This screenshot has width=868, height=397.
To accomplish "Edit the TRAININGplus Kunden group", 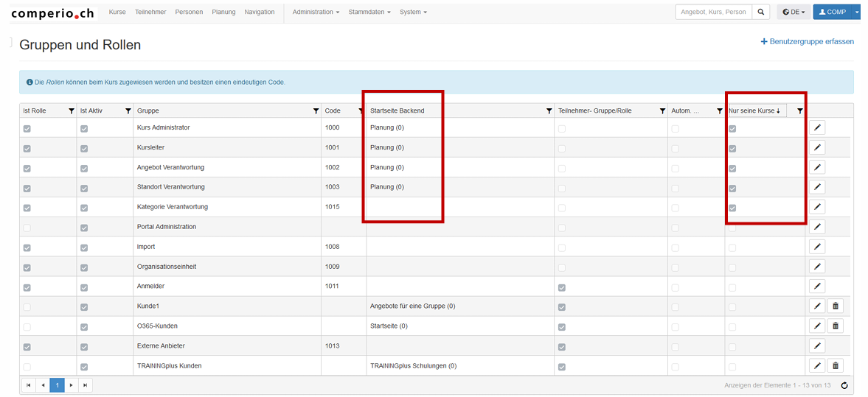I will pos(816,365).
